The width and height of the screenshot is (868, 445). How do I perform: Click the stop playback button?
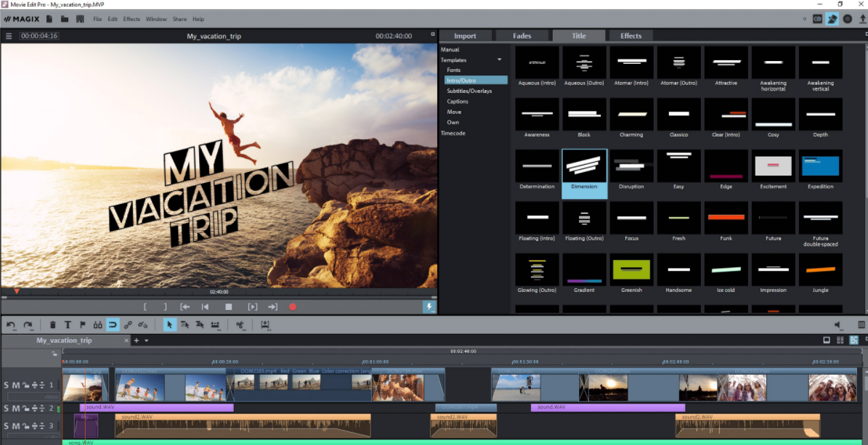tap(229, 306)
